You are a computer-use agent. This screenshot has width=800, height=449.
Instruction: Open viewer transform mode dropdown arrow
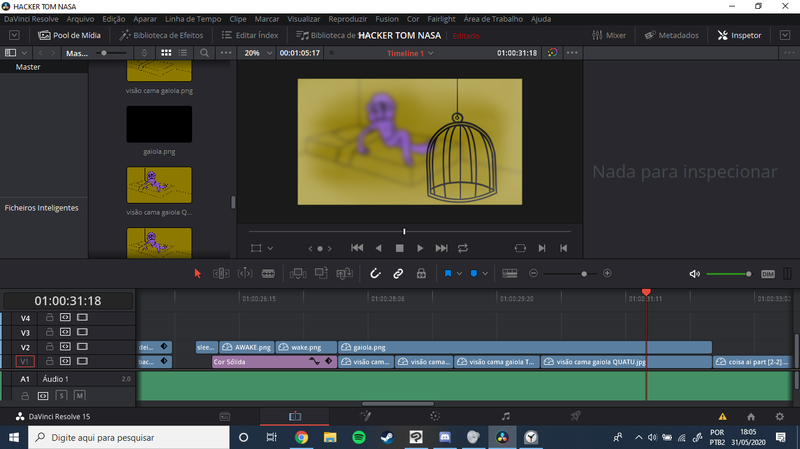tap(270, 248)
